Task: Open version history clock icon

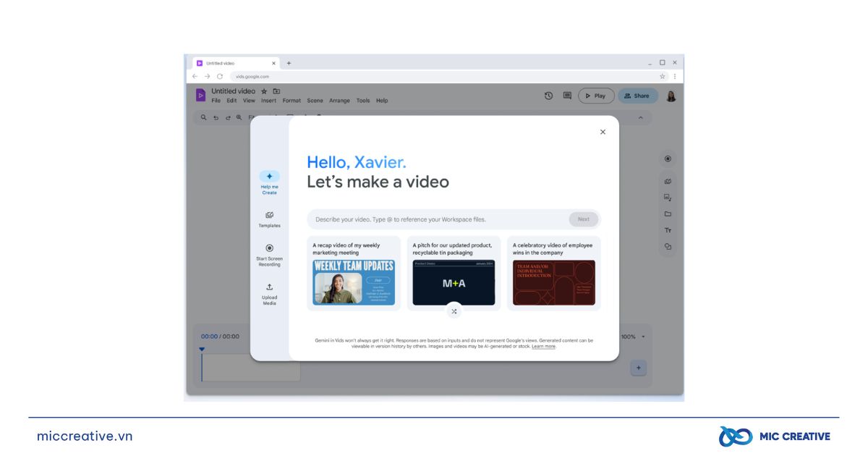Action: pos(549,96)
